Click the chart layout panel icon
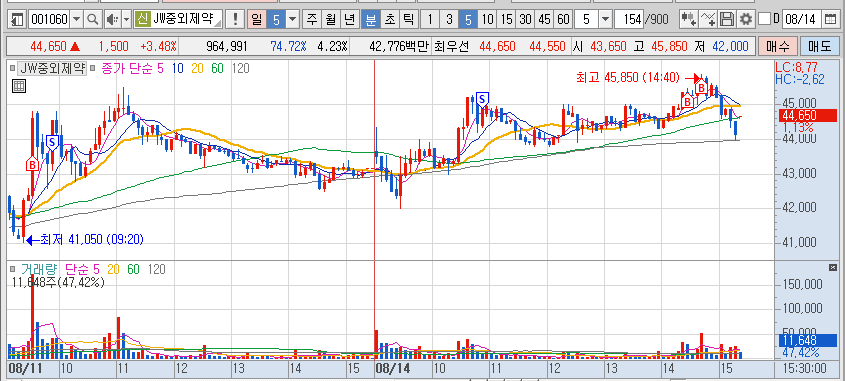Image resolution: width=845 pixels, height=381 pixels. pyautogui.click(x=17, y=20)
